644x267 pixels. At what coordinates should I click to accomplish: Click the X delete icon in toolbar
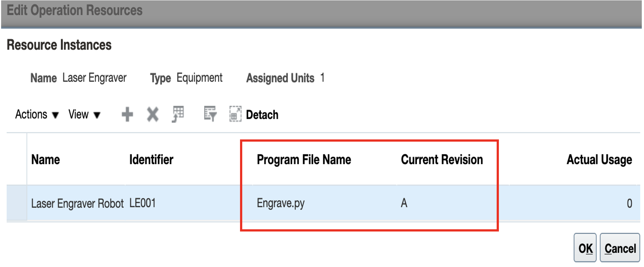coord(153,114)
